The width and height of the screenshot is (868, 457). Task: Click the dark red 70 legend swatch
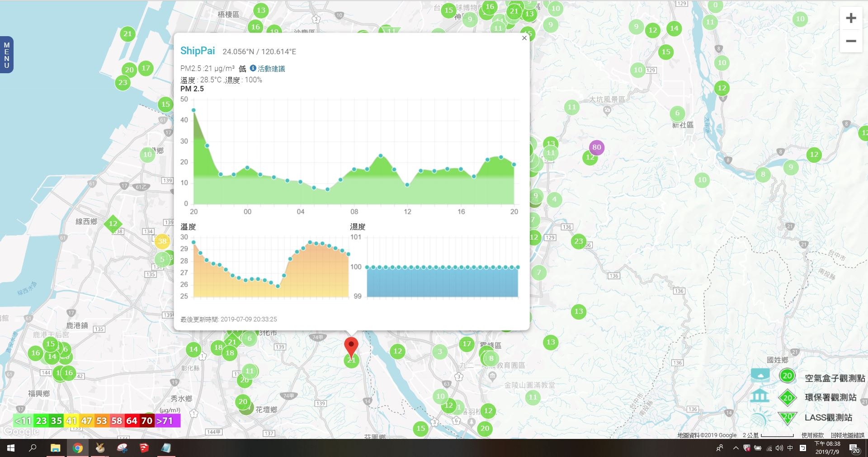(147, 421)
